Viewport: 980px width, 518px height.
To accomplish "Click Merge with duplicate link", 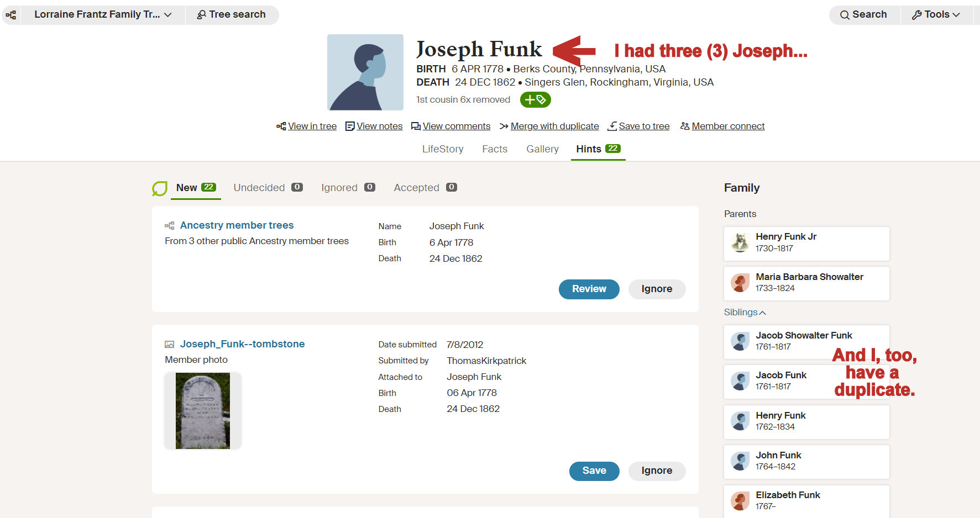I will coord(554,126).
